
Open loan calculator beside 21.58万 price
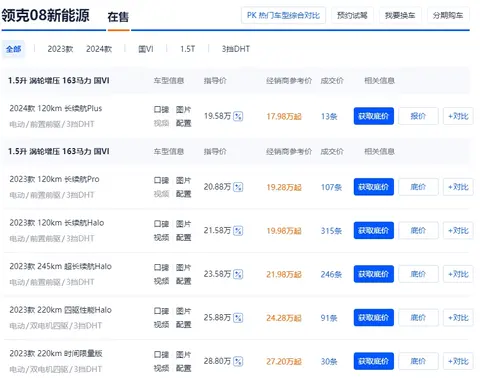(238, 231)
